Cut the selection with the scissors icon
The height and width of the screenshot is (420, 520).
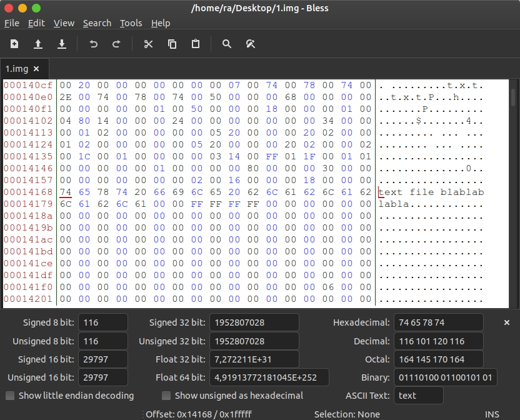coord(148,44)
